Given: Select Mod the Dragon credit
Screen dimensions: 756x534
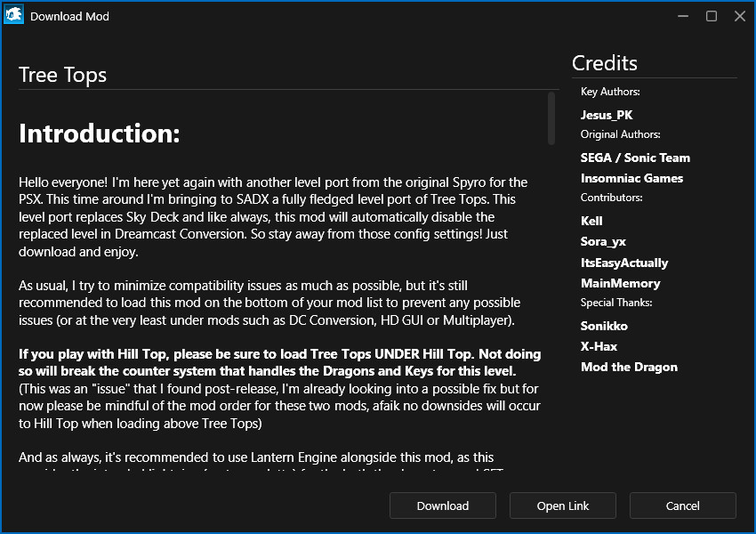Looking at the screenshot, I should click(629, 367).
